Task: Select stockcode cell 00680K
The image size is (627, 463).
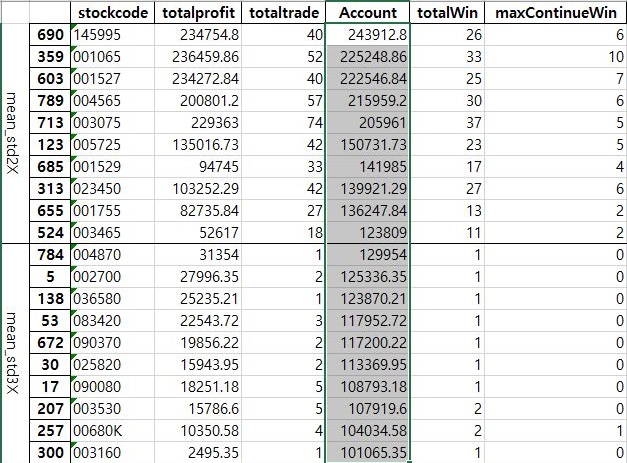Action: (112, 431)
